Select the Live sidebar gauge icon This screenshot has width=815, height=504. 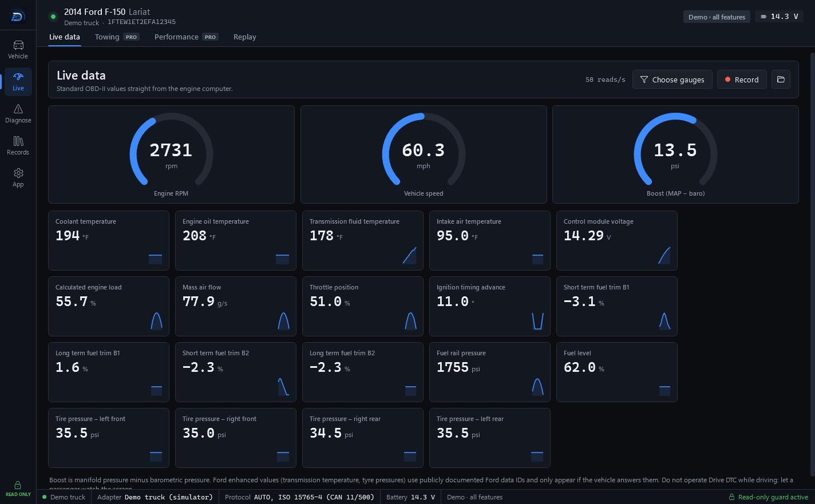point(18,77)
